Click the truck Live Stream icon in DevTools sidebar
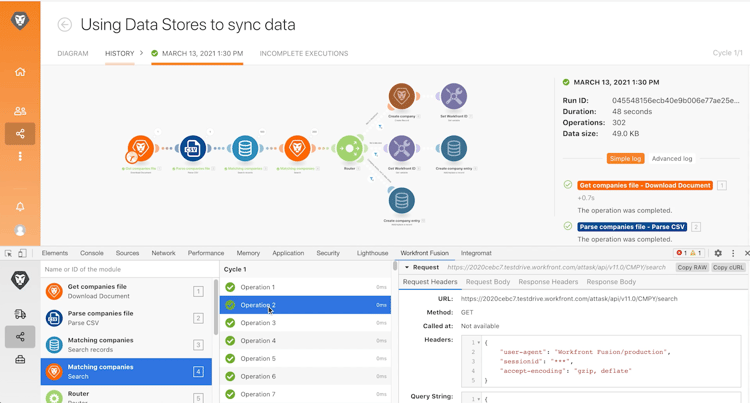Screen dimensions: 750x403 point(20,314)
